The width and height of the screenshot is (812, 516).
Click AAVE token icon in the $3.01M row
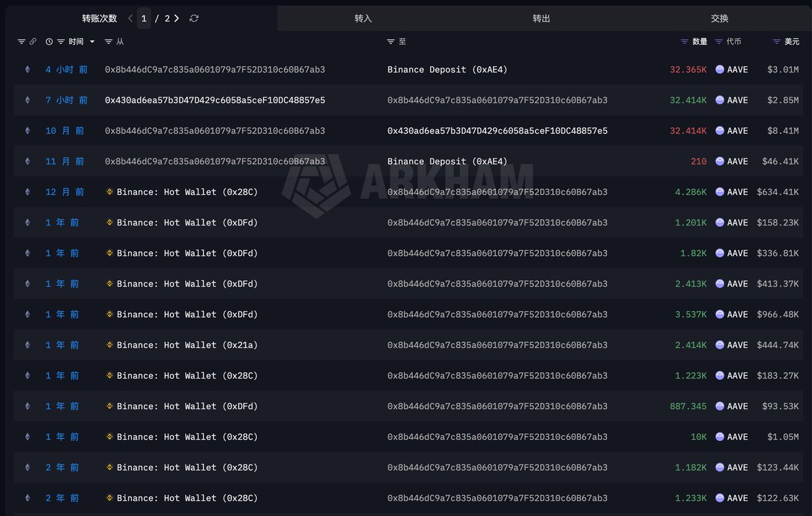coord(720,70)
